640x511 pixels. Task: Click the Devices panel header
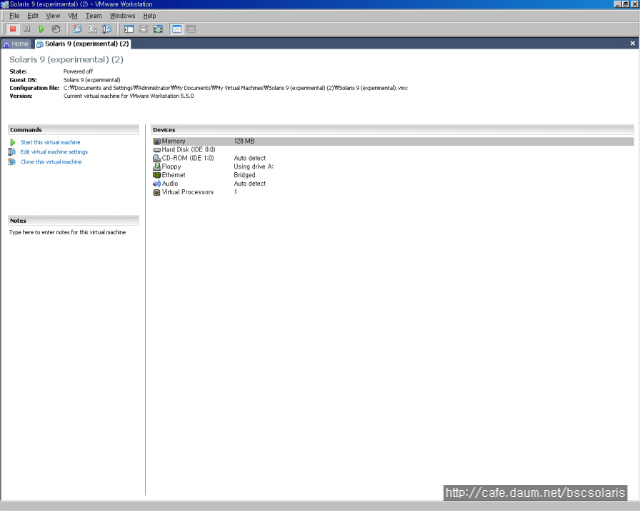point(392,130)
